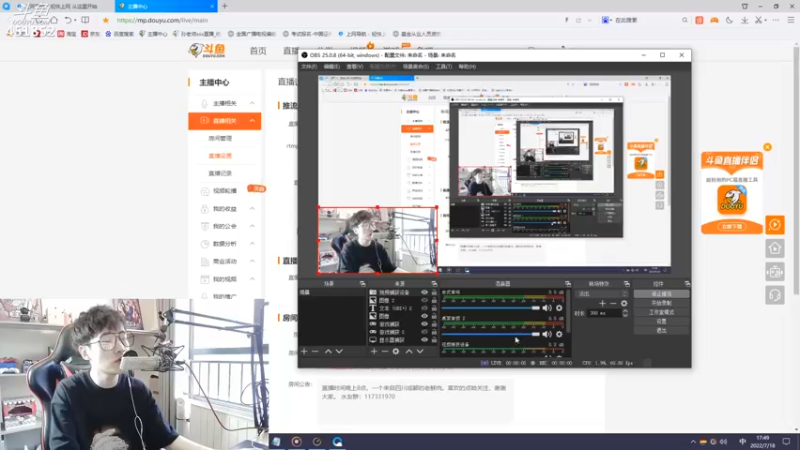Adjust the transition duration 300 ms stepper
800x450 pixels.
pyautogui.click(x=625, y=313)
